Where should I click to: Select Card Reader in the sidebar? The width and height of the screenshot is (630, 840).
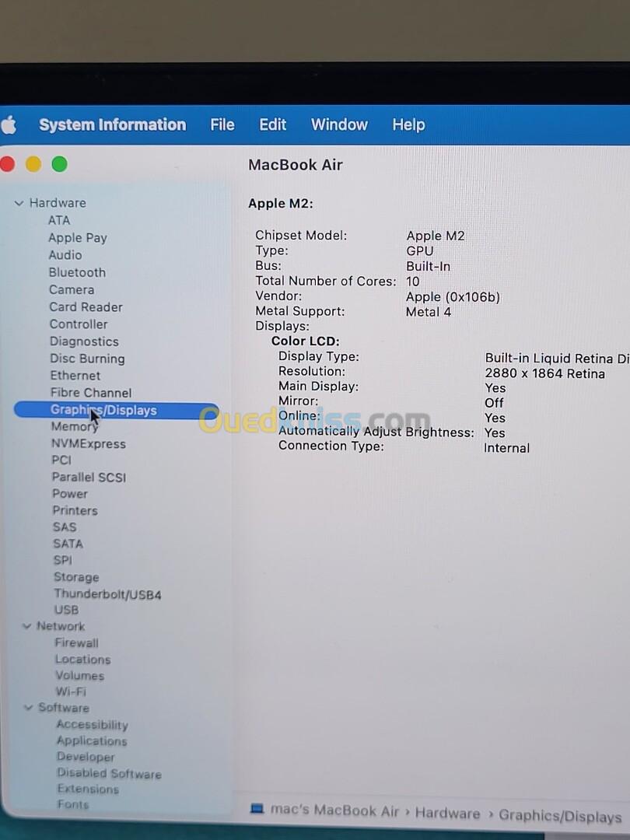click(x=86, y=307)
